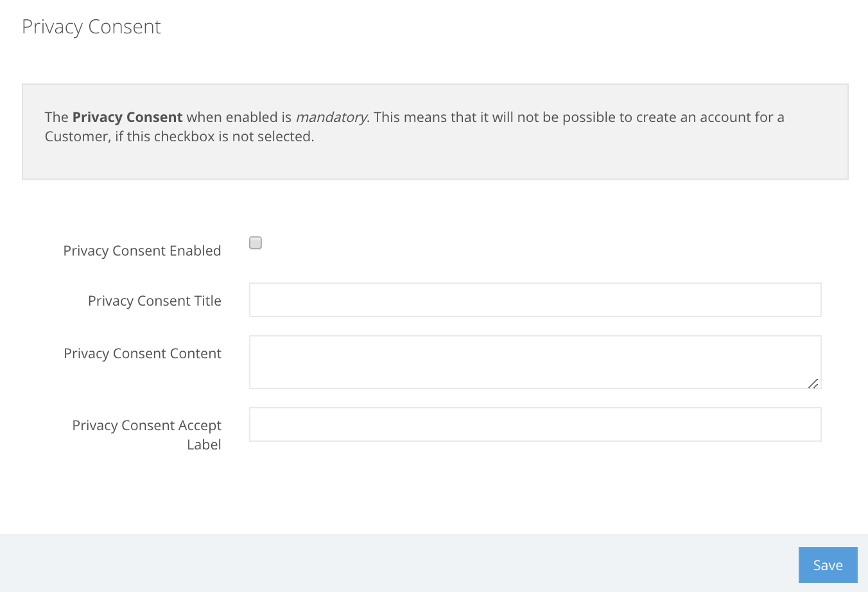The image size is (868, 592).
Task: Click the italicized word mandatory in the notice
Action: 331,117
